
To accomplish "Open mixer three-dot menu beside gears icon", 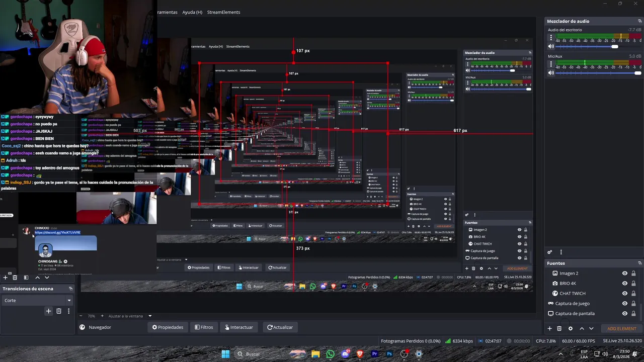I will point(561,252).
